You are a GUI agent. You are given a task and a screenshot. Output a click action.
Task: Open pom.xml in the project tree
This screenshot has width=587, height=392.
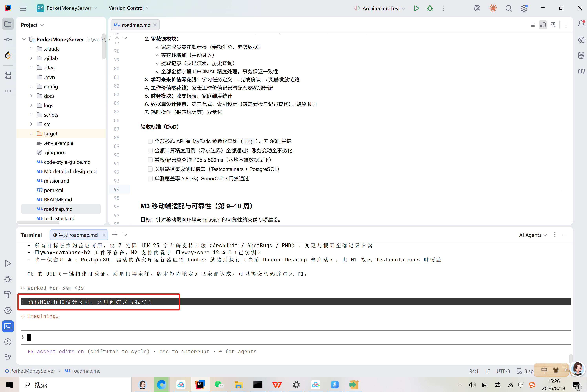(53, 190)
